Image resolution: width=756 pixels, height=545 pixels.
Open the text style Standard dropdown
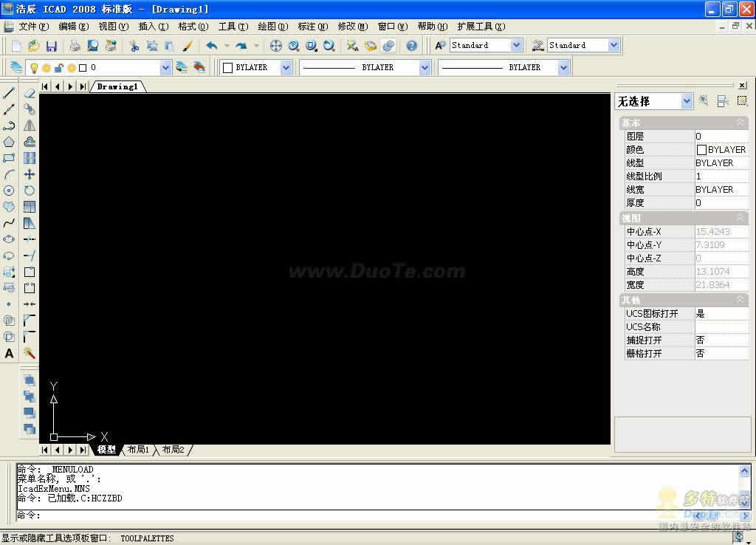click(516, 45)
